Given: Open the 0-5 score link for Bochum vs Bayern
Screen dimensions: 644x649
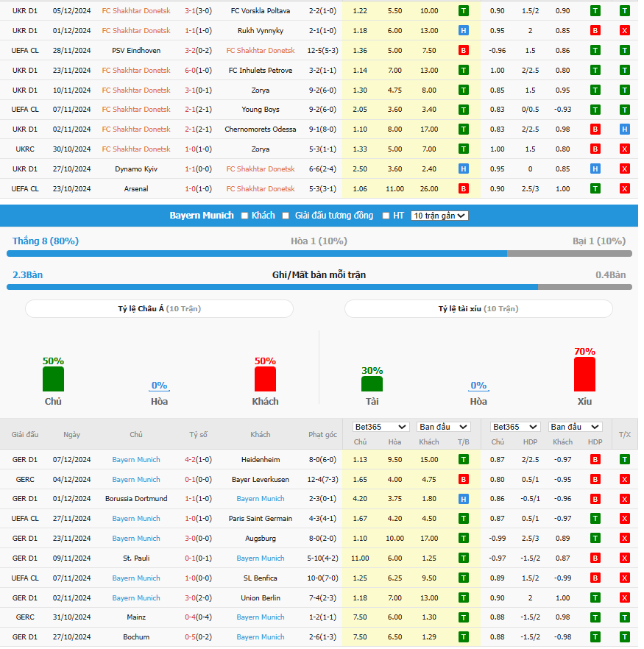Looking at the screenshot, I should [190, 637].
